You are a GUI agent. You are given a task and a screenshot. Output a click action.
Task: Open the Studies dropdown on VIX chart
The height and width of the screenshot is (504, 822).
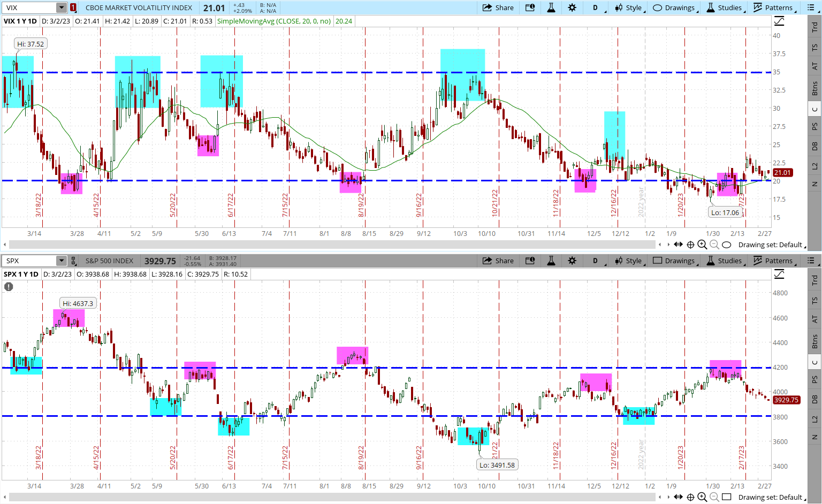click(x=726, y=7)
